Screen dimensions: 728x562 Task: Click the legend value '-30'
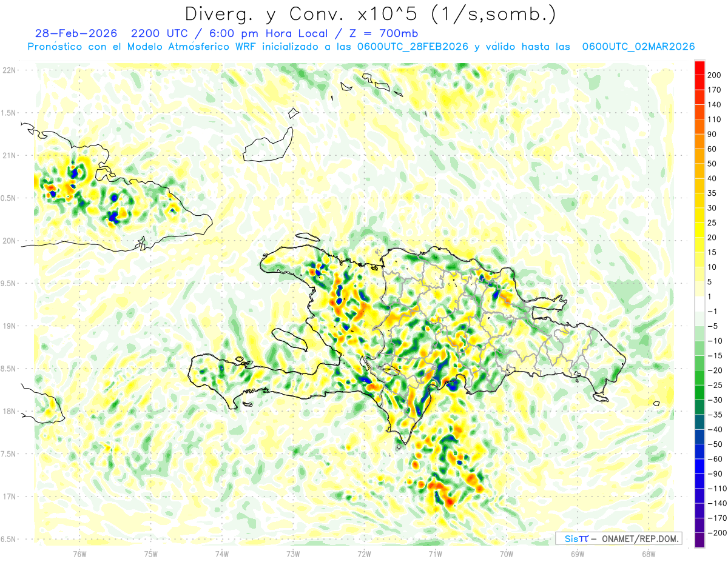click(x=715, y=400)
